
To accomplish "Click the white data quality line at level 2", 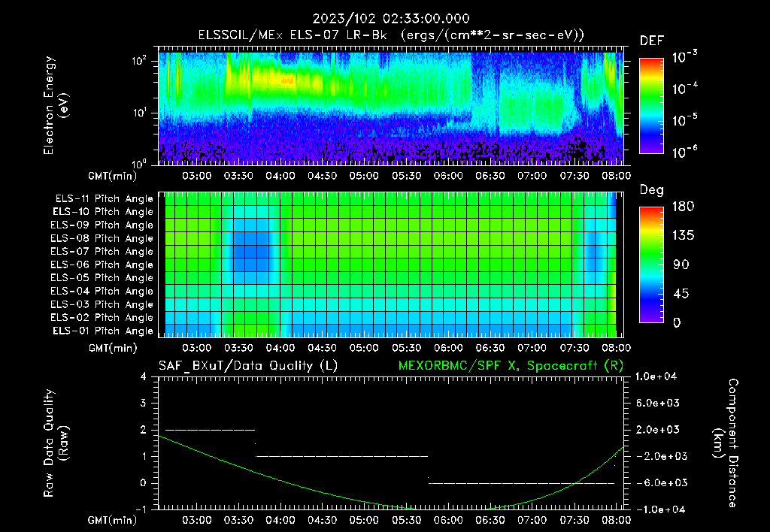I will [211, 430].
